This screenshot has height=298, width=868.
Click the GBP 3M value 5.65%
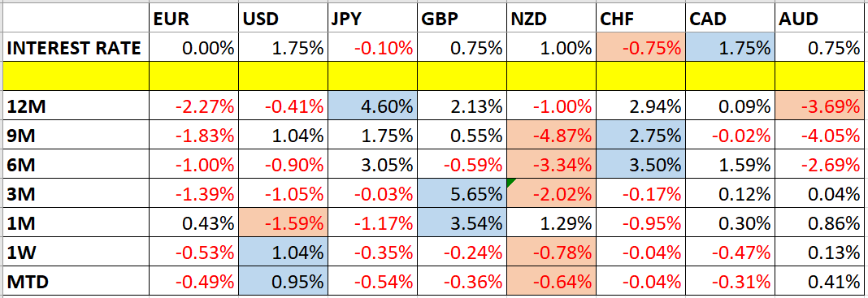pyautogui.click(x=462, y=194)
